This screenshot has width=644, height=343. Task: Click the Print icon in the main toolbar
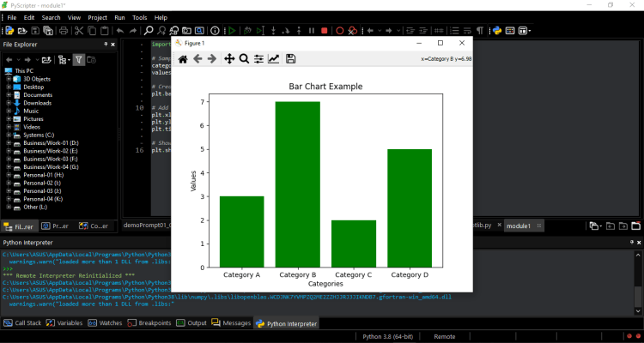[64, 31]
